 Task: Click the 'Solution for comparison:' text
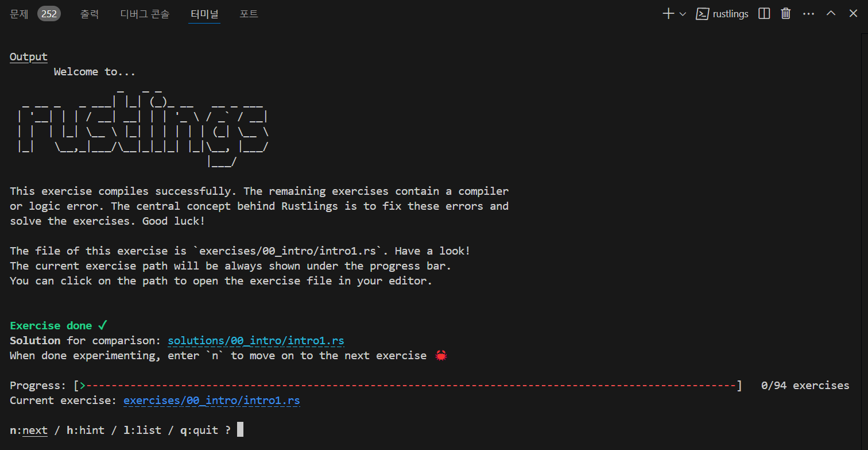86,341
